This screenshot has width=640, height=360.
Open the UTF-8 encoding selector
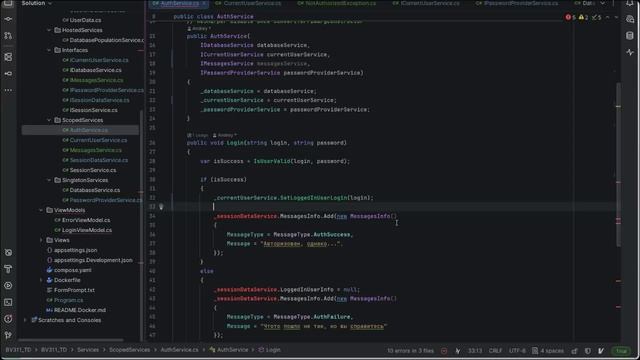[x=518, y=351]
